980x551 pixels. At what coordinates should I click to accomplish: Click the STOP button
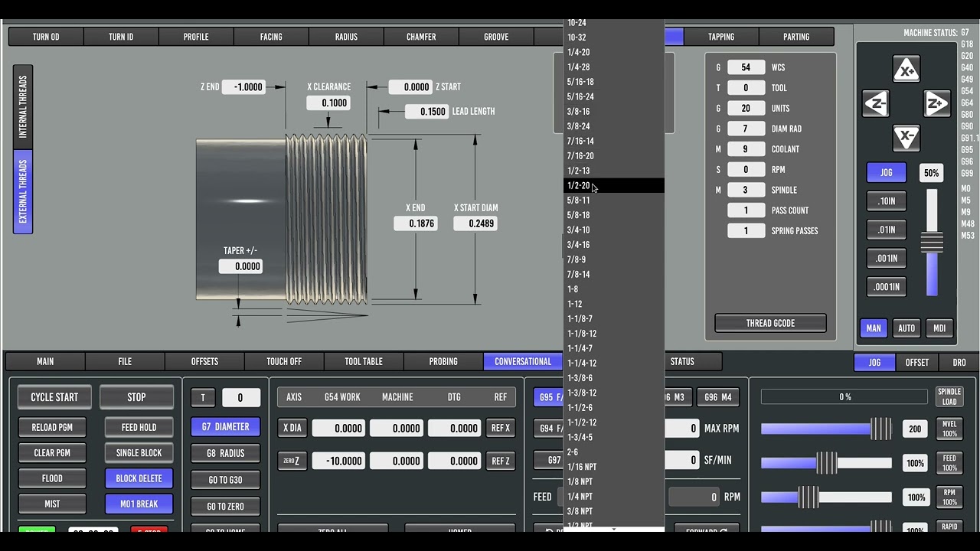(x=136, y=397)
